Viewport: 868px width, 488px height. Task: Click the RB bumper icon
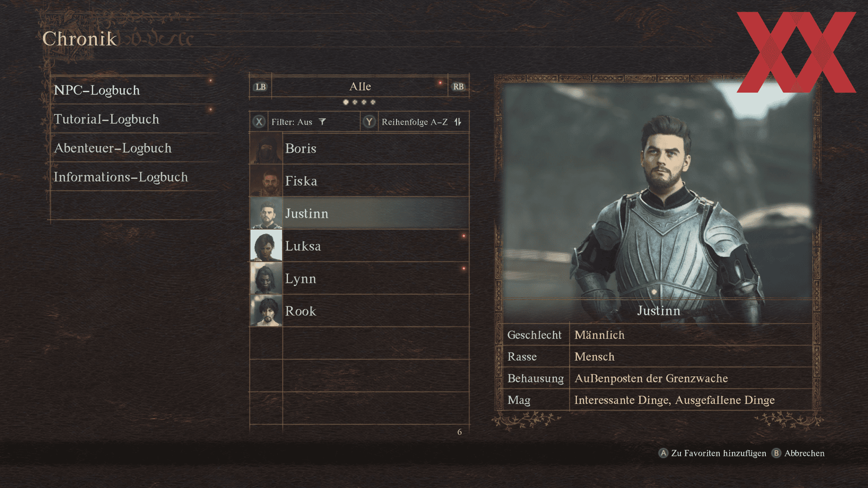[x=458, y=87]
